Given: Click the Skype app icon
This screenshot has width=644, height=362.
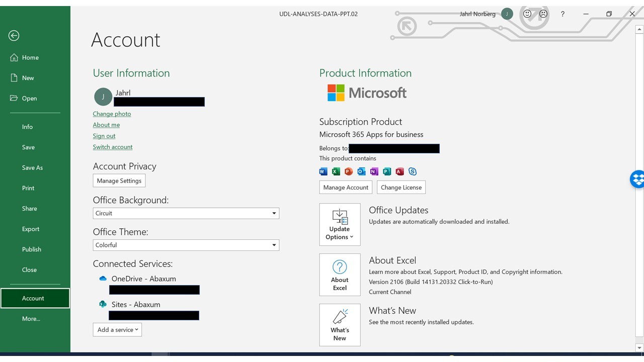Looking at the screenshot, I should point(413,171).
